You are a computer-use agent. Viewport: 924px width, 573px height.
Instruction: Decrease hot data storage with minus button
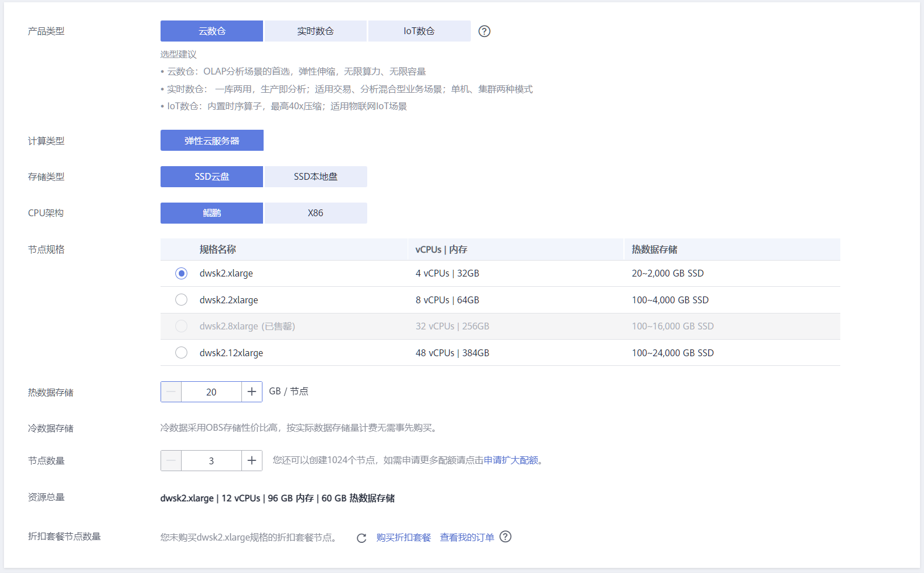coord(171,391)
